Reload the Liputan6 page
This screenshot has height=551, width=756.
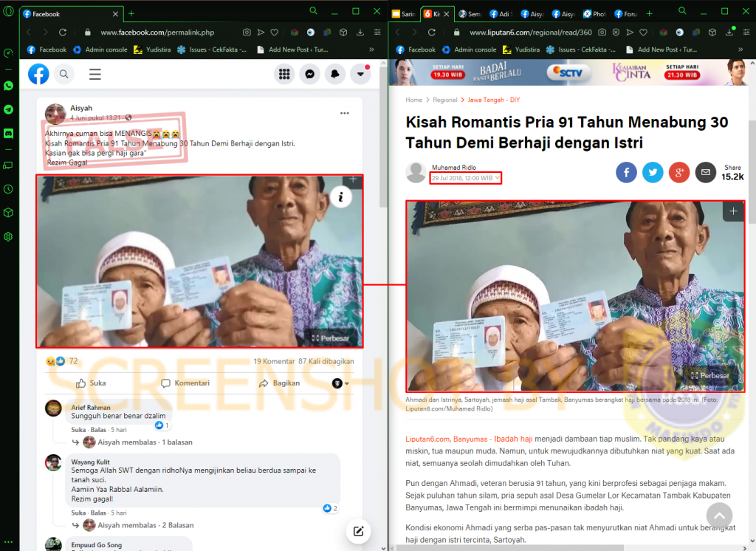(431, 32)
